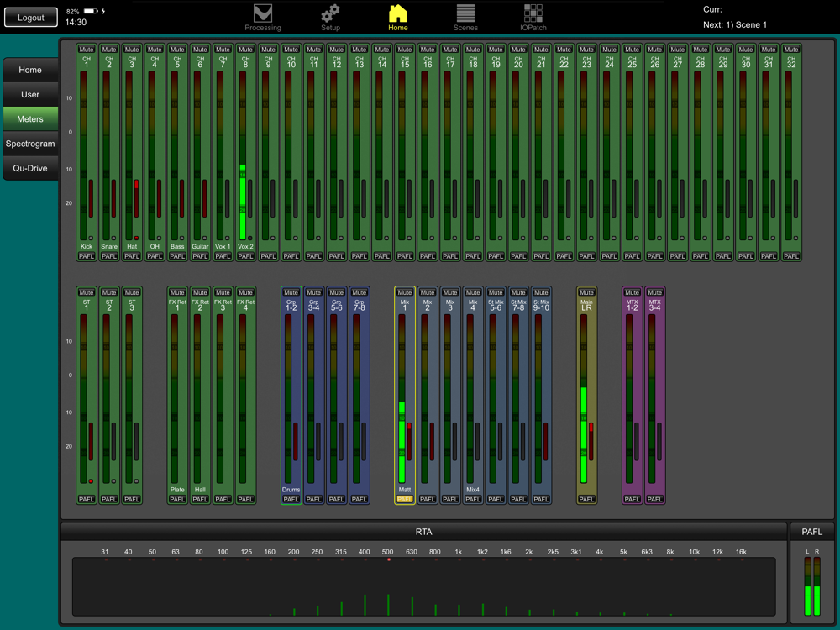This screenshot has height=630, width=840.
Task: Select the Next Scene 1 text
Action: [x=735, y=24]
